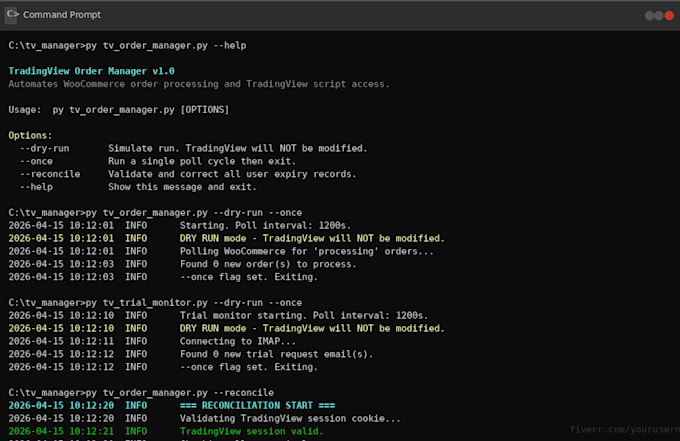Select the 'py tv_order_manager.py --help' command line
This screenshot has height=441, width=680.
click(x=166, y=46)
